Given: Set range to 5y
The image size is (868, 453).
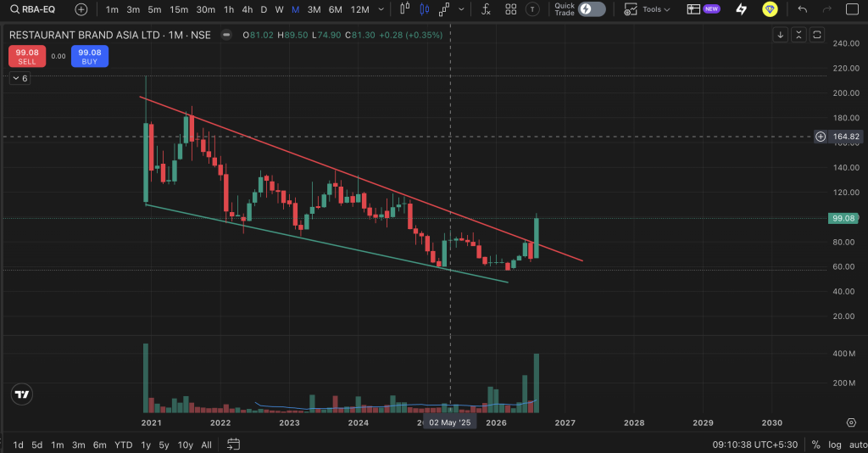Looking at the screenshot, I should pos(164,445).
